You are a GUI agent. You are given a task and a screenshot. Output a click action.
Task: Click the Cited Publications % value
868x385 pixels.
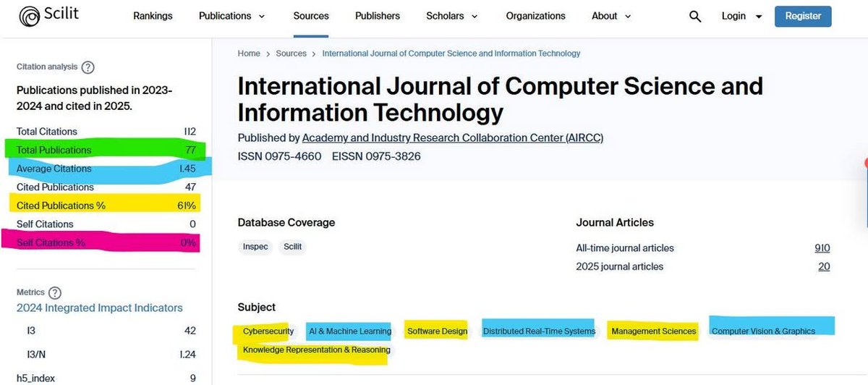click(187, 206)
